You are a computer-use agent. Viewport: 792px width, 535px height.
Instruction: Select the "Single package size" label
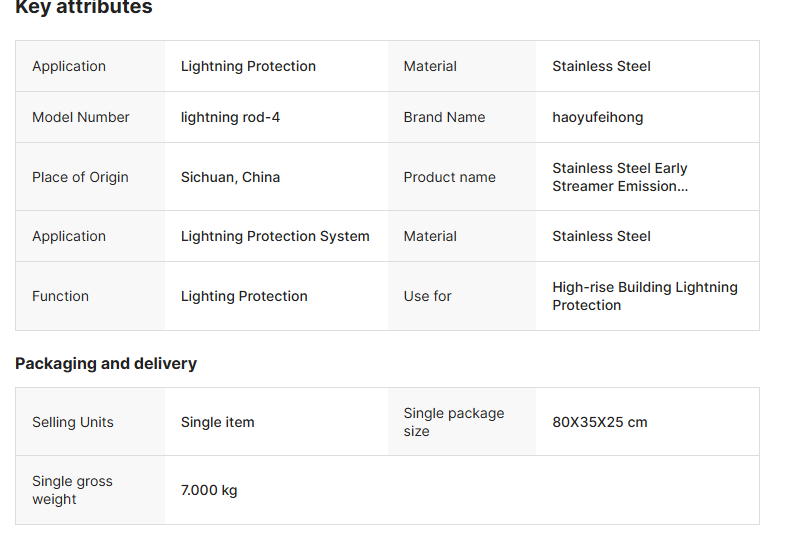[454, 422]
